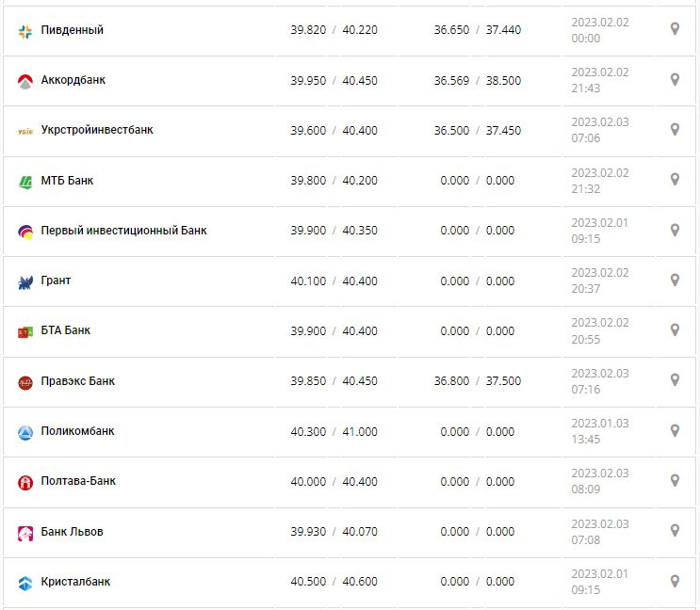Click the Грант bank logo icon
Screen dimensions: 700x610
coord(25,281)
